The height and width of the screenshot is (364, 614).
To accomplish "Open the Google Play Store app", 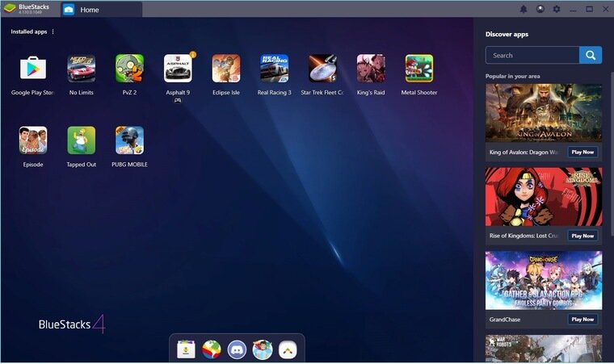I will tap(33, 69).
